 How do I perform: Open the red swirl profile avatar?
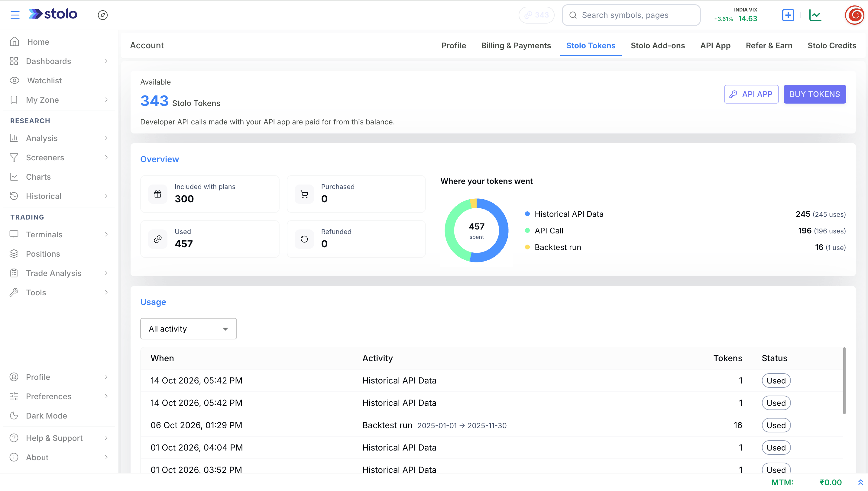click(854, 15)
